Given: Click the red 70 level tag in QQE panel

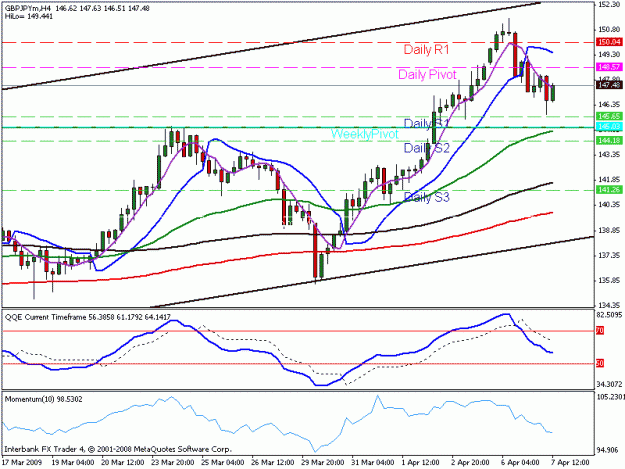Looking at the screenshot, I should pyautogui.click(x=600, y=330).
